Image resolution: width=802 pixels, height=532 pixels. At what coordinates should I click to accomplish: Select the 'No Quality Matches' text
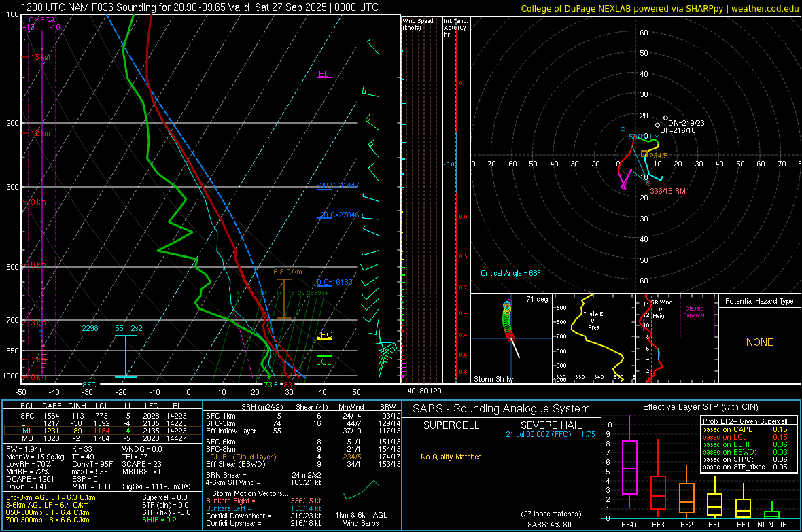451,457
